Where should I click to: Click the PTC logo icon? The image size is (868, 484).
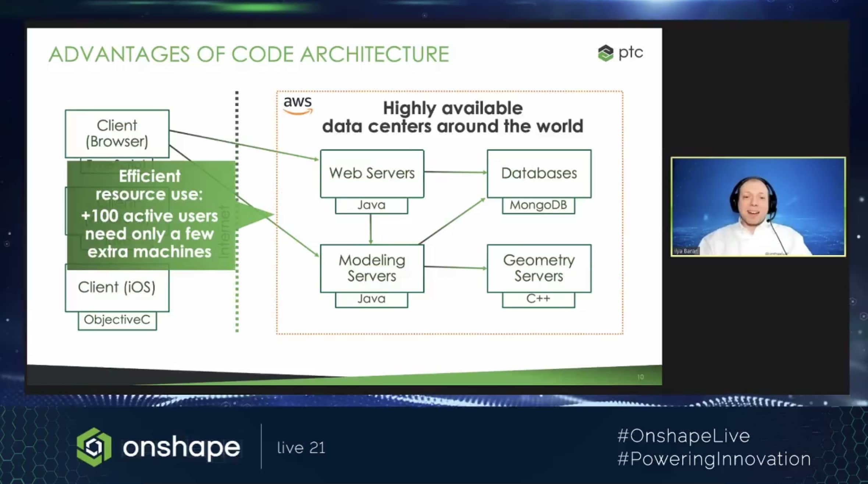point(605,53)
